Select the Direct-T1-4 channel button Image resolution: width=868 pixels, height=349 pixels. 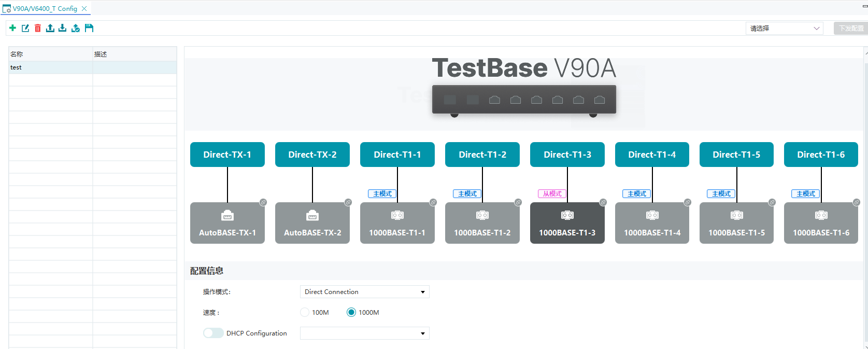click(x=652, y=155)
